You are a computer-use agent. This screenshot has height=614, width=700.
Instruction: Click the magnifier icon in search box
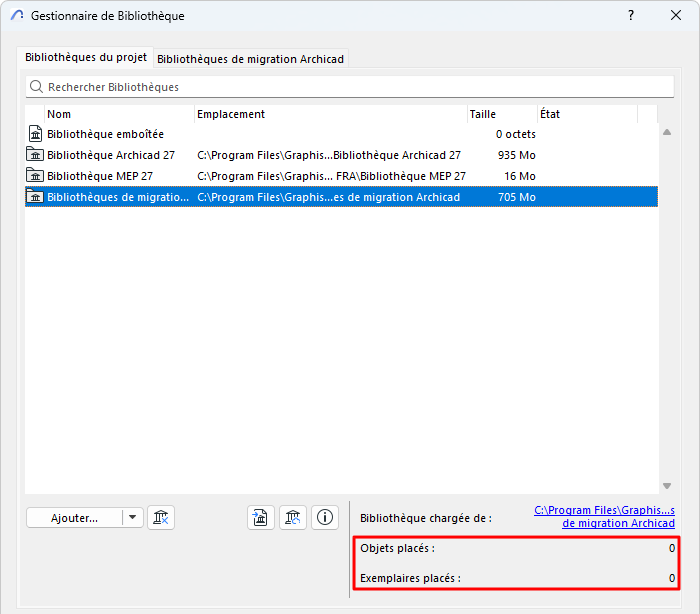[36, 87]
